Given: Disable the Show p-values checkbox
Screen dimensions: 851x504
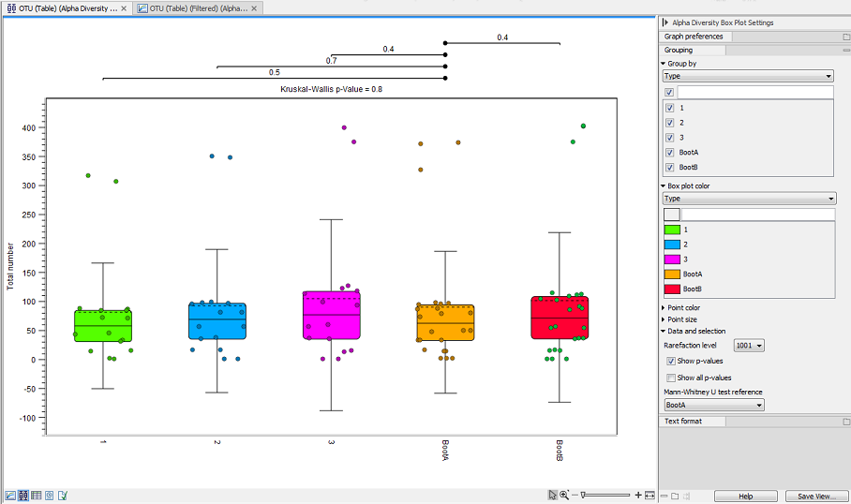Looking at the screenshot, I should tap(670, 361).
